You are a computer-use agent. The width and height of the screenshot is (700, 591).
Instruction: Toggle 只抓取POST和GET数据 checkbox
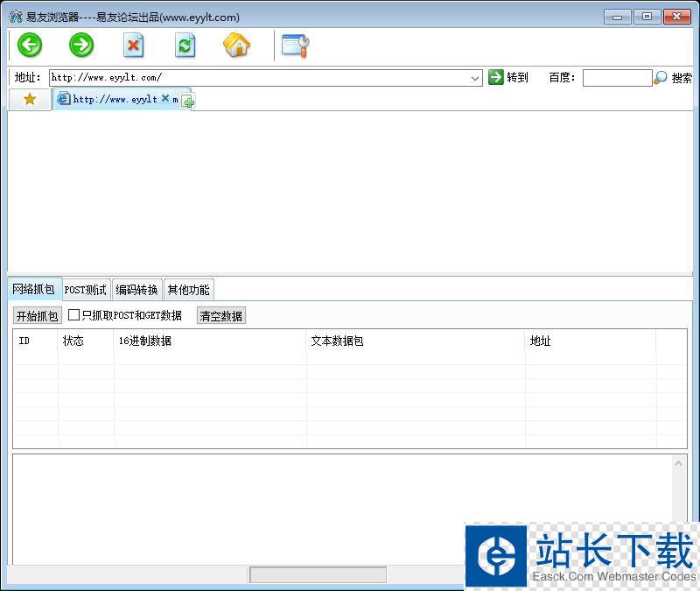[74, 315]
